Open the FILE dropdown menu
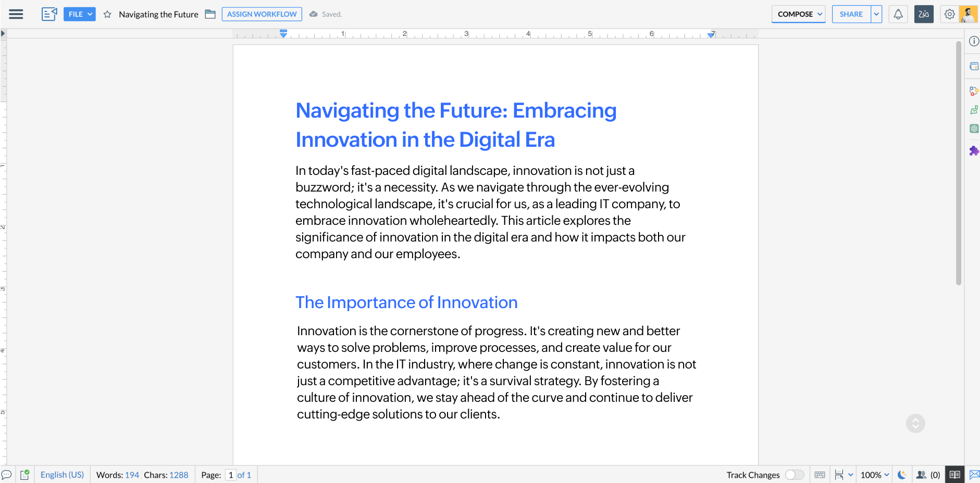Image resolution: width=980 pixels, height=483 pixels. click(80, 14)
